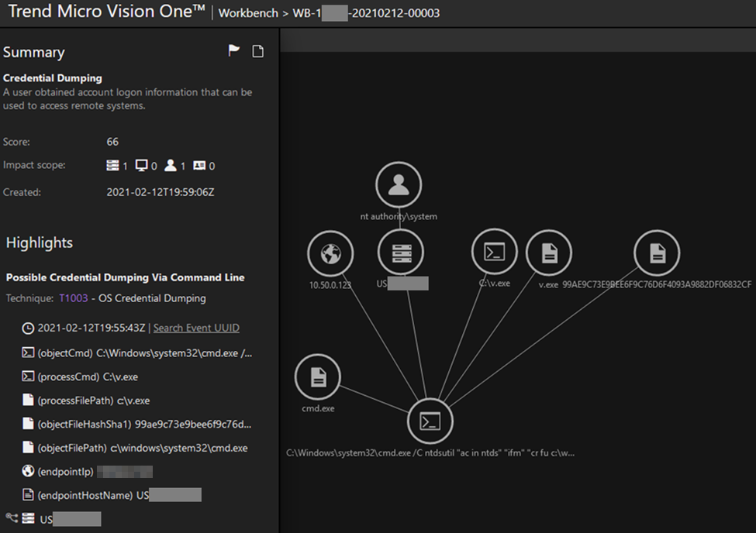
Task: Select the v.exe file node
Action: (x=549, y=253)
